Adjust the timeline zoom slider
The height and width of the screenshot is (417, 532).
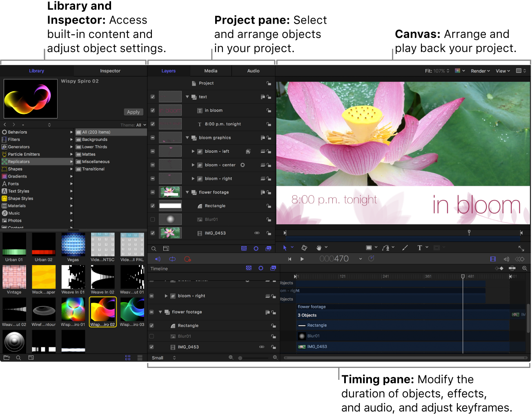click(240, 358)
